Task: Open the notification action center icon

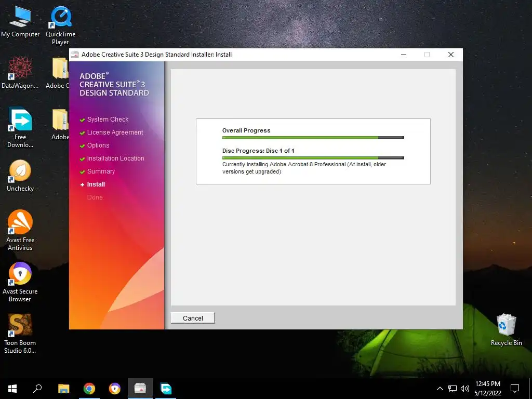Action: tap(515, 389)
